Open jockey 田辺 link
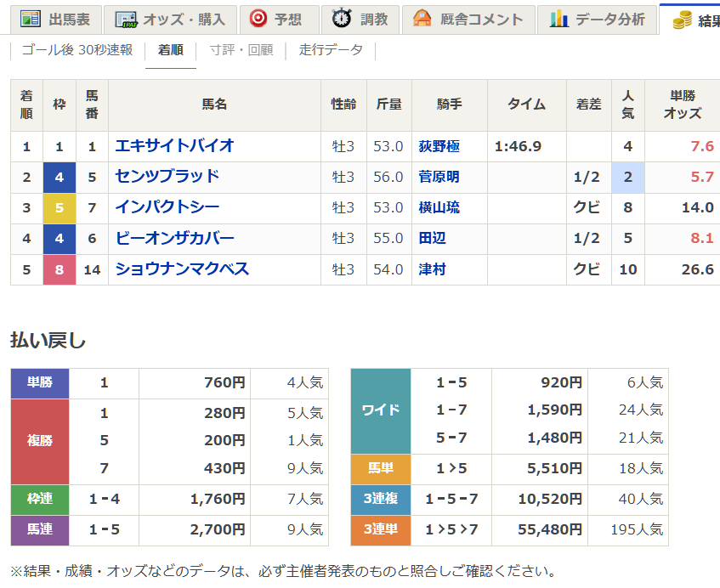 coord(432,238)
